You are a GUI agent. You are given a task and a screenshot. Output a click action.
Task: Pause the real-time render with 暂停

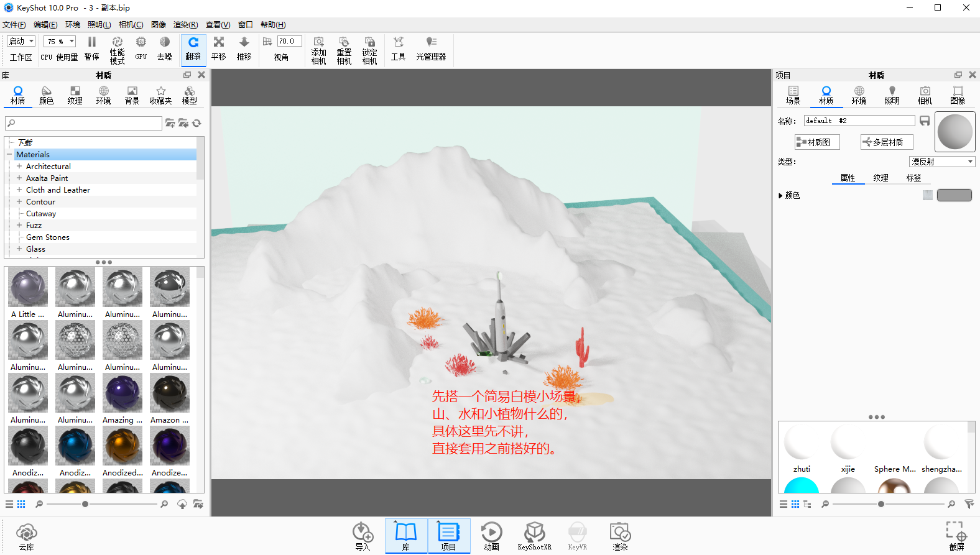tap(91, 49)
